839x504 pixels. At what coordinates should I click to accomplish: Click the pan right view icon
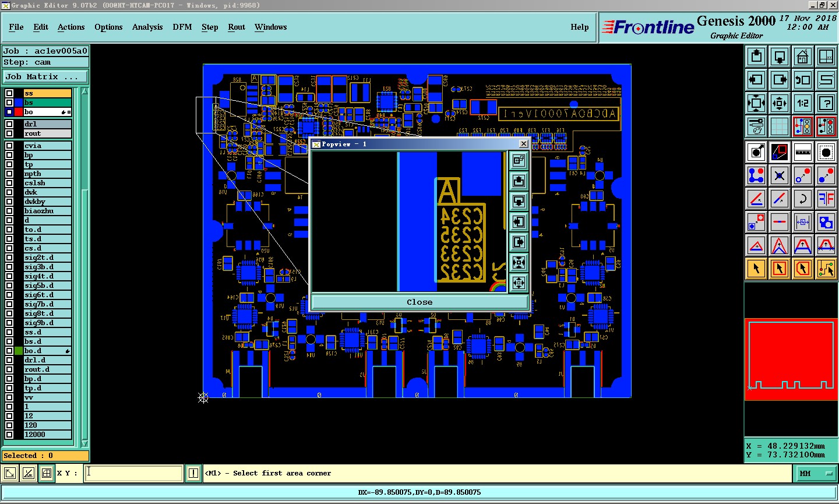(x=780, y=80)
